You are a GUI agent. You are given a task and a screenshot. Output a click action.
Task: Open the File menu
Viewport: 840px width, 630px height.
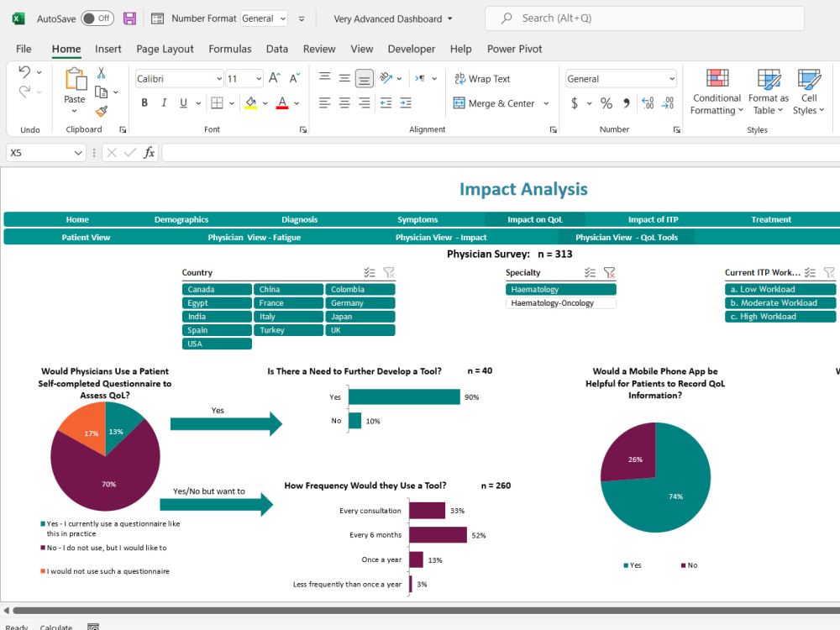pos(24,49)
